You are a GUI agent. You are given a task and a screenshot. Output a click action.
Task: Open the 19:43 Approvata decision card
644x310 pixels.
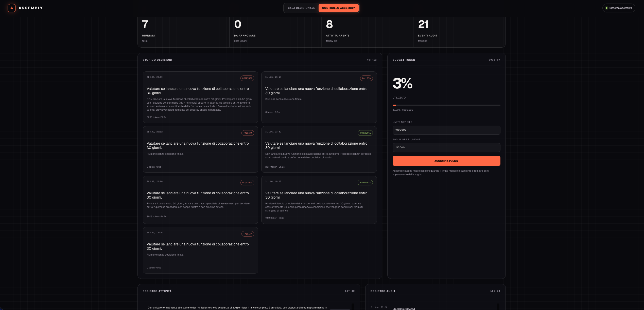tap(319, 200)
